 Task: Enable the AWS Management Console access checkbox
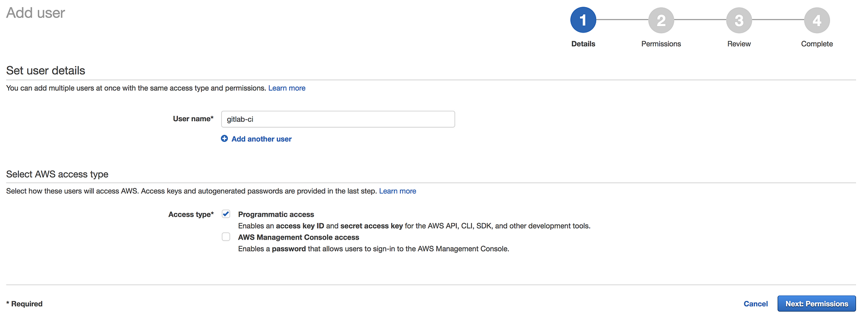click(x=226, y=237)
